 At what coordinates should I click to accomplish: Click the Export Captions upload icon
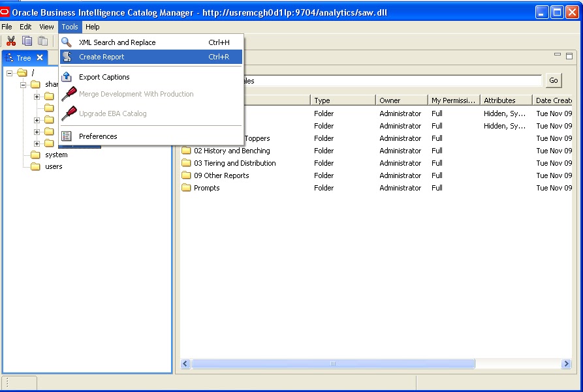pyautogui.click(x=67, y=76)
